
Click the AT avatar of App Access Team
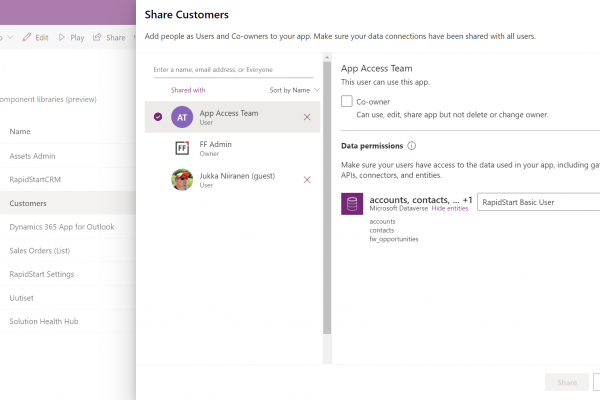pyautogui.click(x=182, y=117)
